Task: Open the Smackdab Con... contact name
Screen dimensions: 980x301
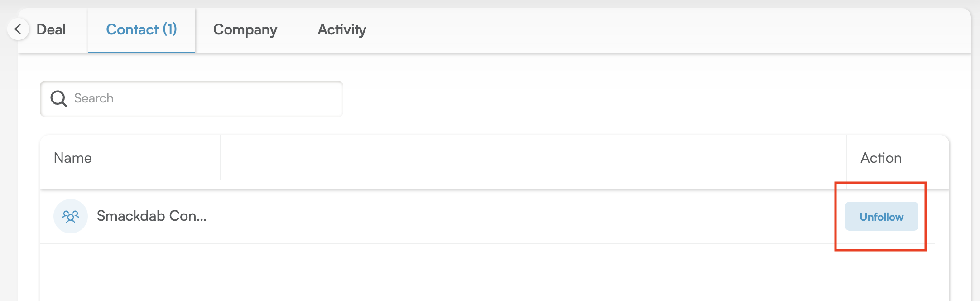Action: coord(152,216)
